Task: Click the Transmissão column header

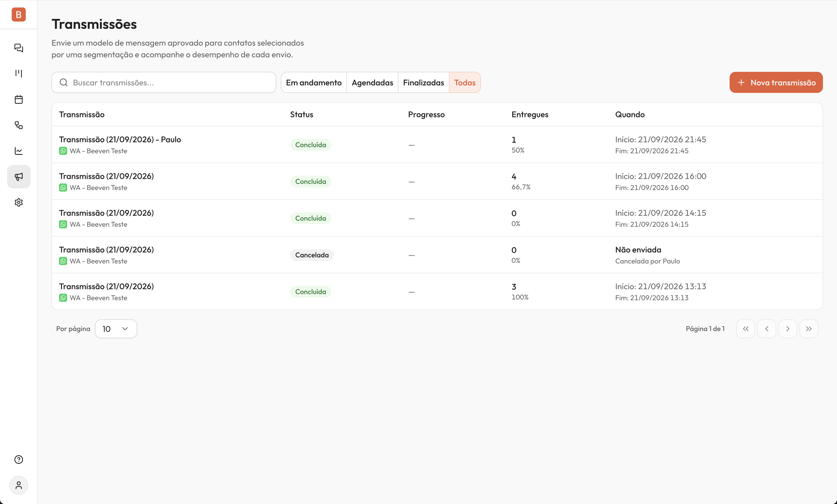Action: tap(82, 114)
